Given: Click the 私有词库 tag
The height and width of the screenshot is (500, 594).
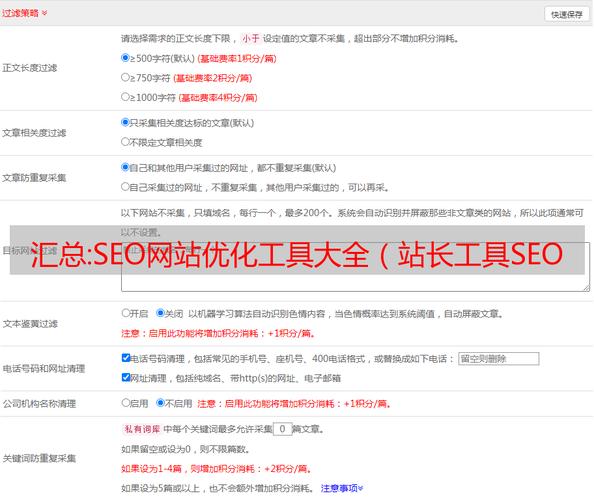Looking at the screenshot, I should [142, 429].
